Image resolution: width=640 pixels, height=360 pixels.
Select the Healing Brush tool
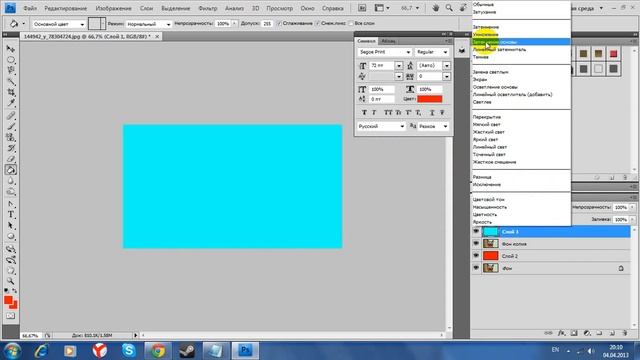point(11,116)
